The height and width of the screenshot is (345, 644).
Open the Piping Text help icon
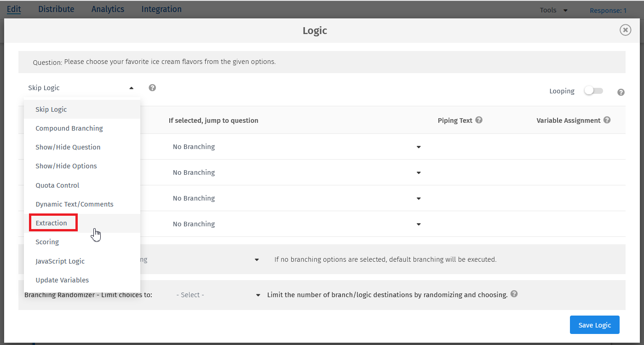pos(479,120)
